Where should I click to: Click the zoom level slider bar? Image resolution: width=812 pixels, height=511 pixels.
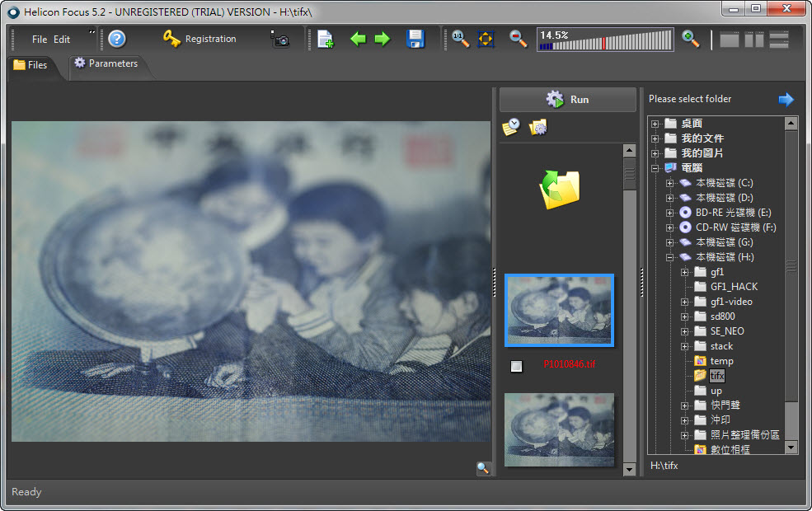(605, 41)
